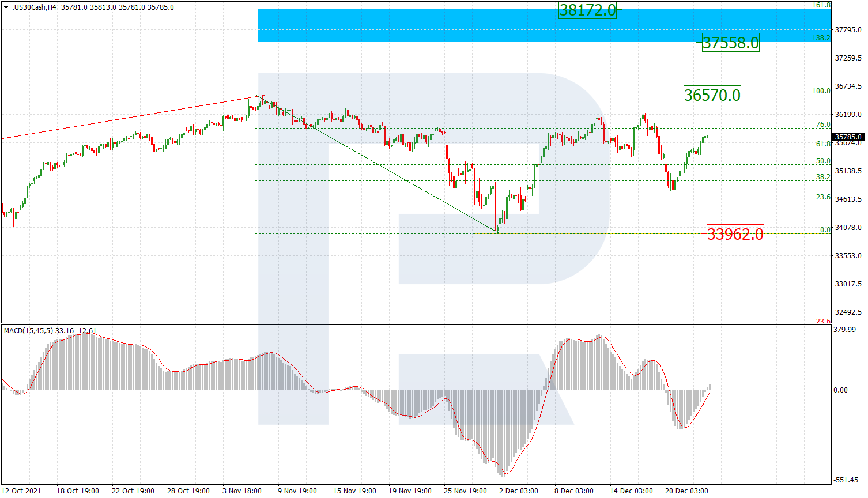868x498 pixels.
Task: Select the 38172.0 price label
Action: click(x=587, y=10)
